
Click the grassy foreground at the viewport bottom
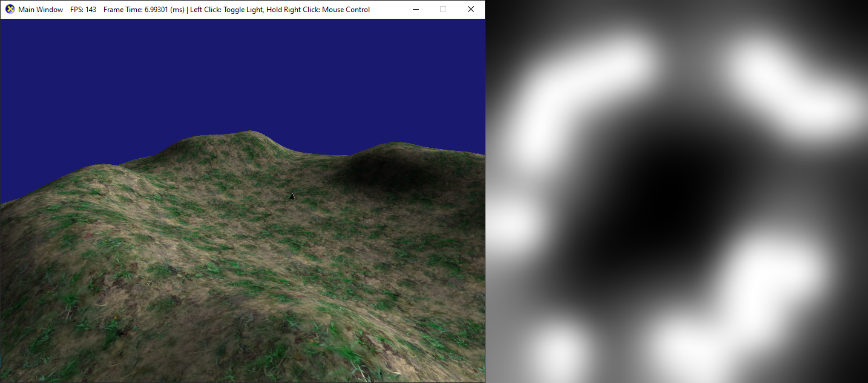(x=242, y=351)
